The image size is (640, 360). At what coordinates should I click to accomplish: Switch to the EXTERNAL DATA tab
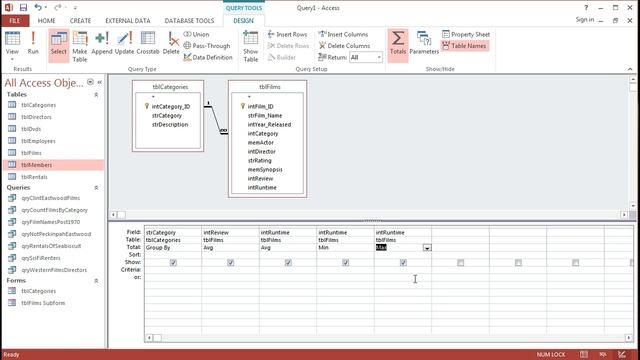(128, 20)
